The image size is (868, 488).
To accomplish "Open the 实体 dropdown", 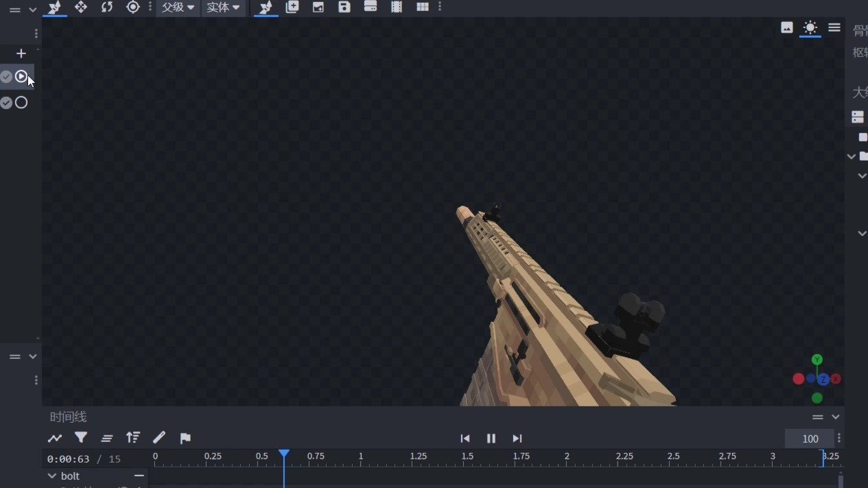I will click(223, 7).
